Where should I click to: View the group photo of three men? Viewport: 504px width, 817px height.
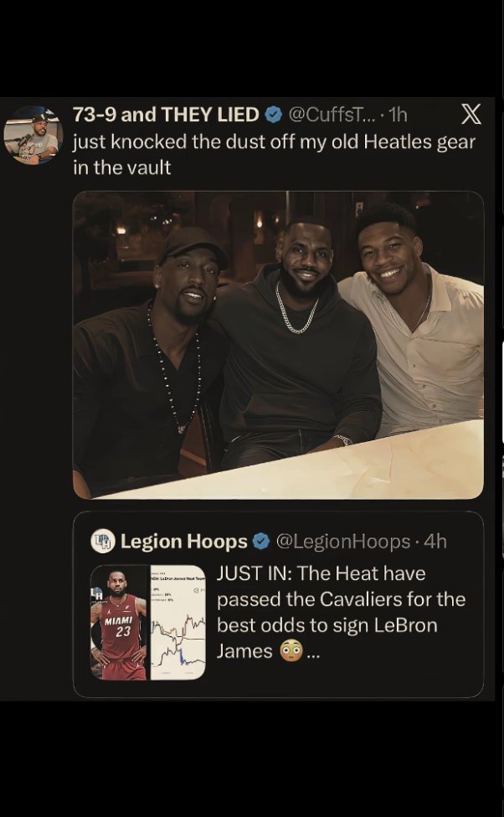278,345
